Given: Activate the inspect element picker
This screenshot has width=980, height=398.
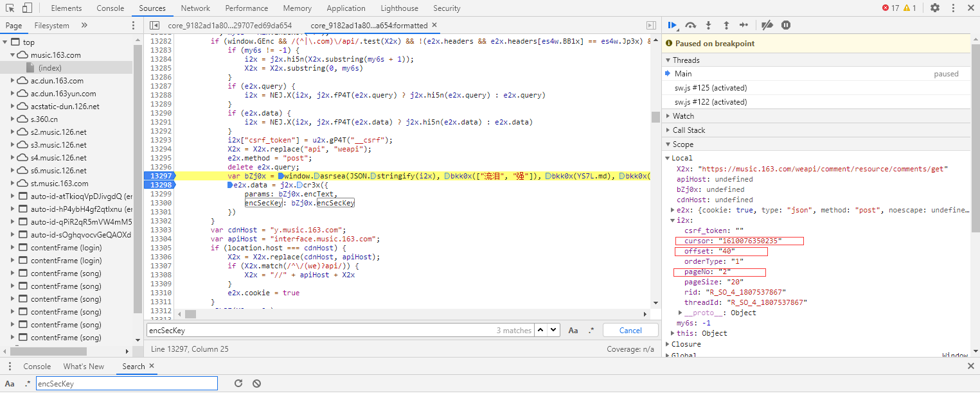Looking at the screenshot, I should coord(10,8).
